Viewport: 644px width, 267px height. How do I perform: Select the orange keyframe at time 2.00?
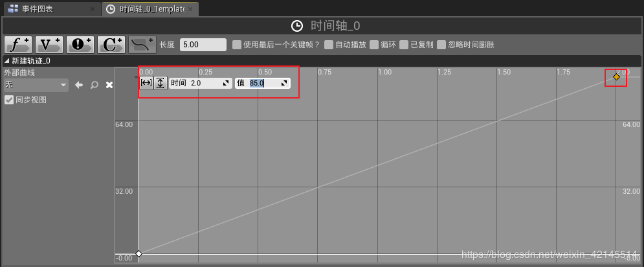[x=616, y=77]
